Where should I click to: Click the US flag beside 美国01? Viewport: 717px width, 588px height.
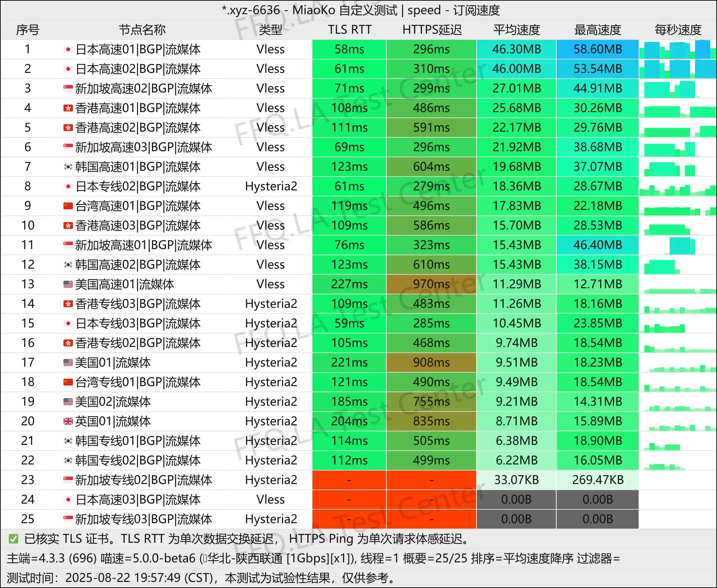click(68, 363)
